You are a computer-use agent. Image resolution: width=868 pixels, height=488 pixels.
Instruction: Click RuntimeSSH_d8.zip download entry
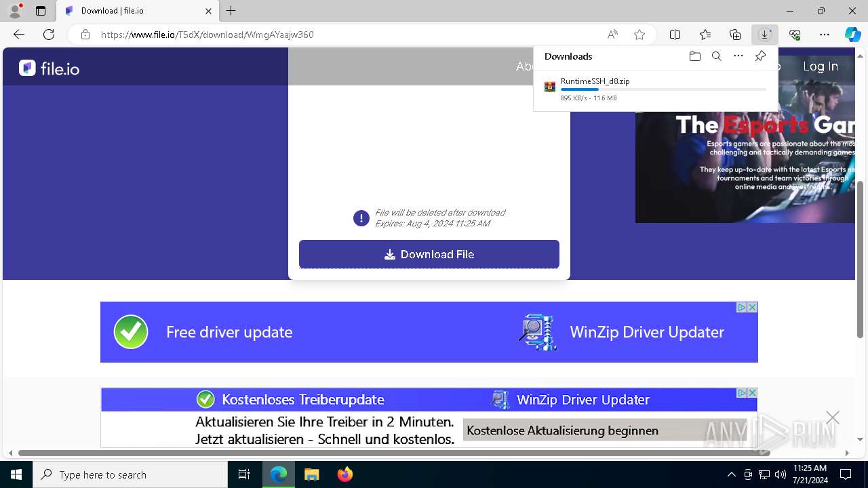[656, 89]
